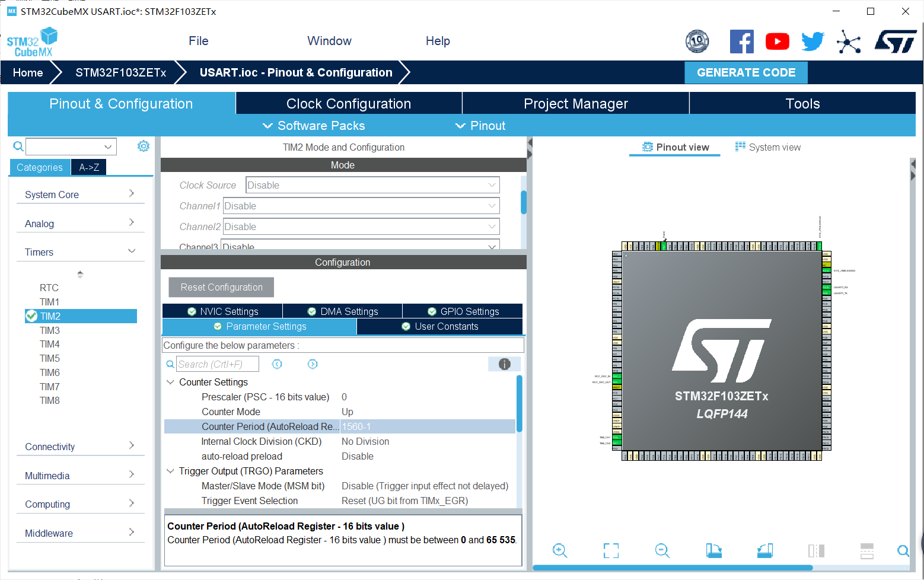Open the category settings gear icon
Screen dimensions: 924x580
click(x=144, y=146)
